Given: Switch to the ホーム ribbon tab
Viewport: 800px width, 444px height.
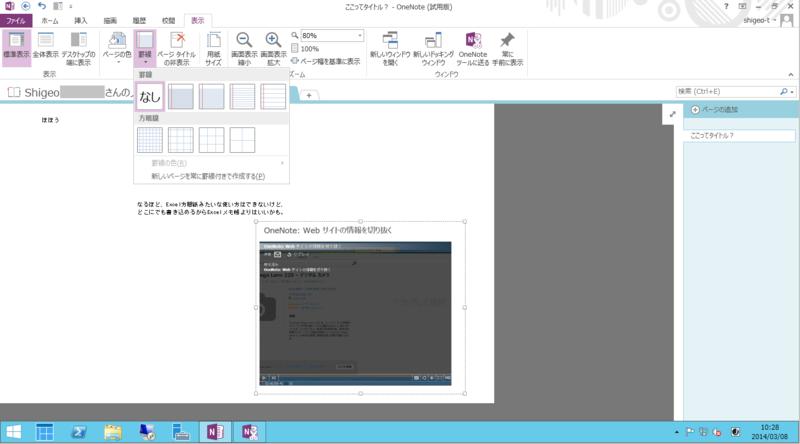Looking at the screenshot, I should click(x=49, y=20).
